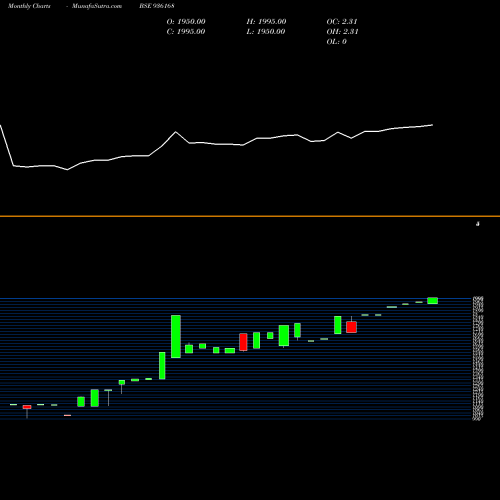
Task: Click the "Monthly Charts" title text
Action: 29,6
